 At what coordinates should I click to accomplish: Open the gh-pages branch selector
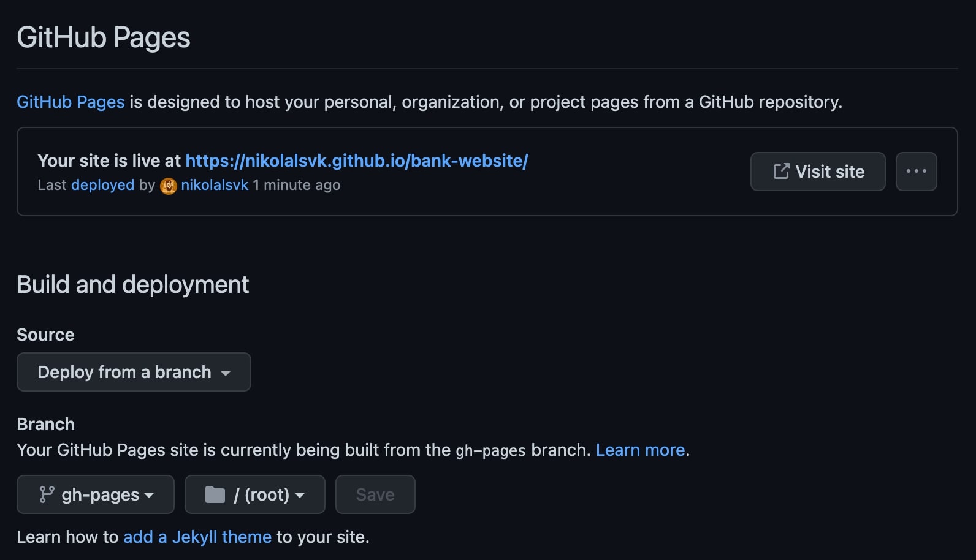pos(96,494)
